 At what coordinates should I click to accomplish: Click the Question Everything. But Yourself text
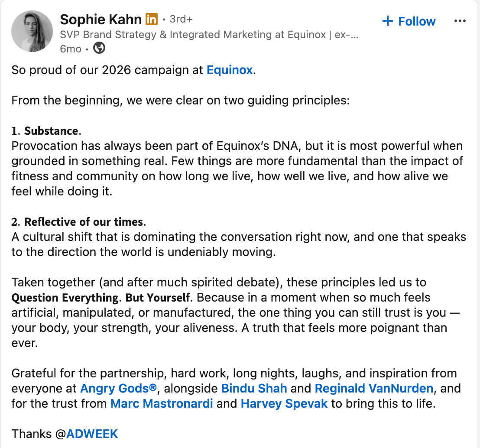[101, 298]
